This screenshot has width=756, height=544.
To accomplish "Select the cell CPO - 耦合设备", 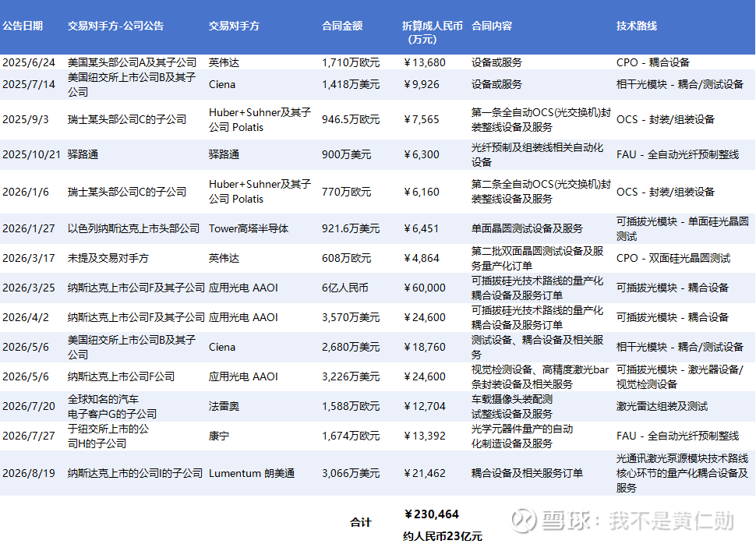I will (x=653, y=62).
